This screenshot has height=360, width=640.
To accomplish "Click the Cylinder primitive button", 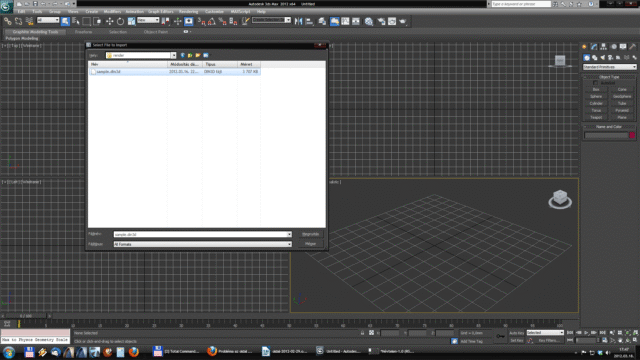I will click(596, 104).
